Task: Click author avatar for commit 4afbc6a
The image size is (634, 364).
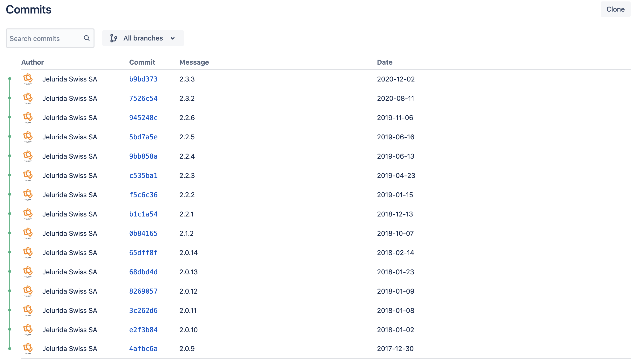Action: pos(28,348)
